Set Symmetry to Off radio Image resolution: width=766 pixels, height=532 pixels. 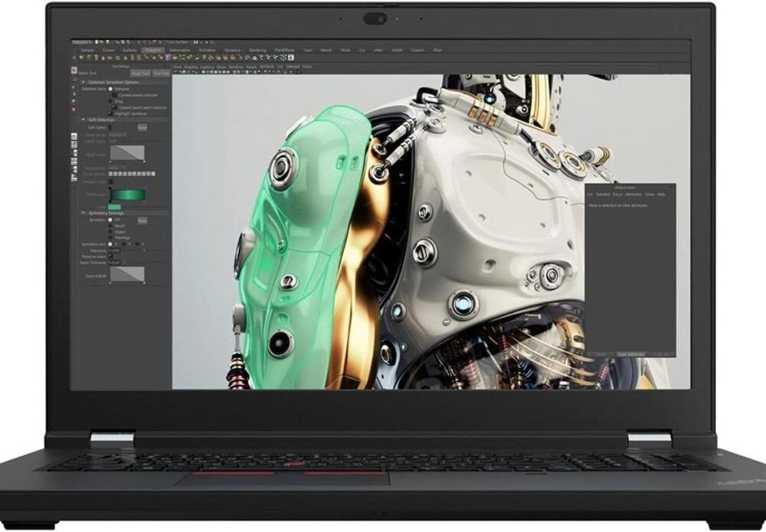coord(110,220)
